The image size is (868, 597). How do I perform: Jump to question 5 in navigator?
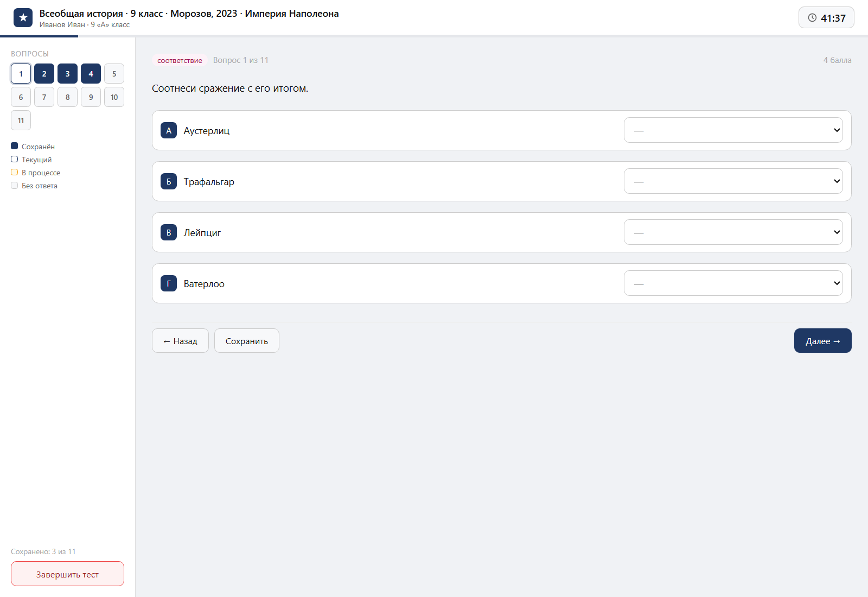click(x=114, y=74)
